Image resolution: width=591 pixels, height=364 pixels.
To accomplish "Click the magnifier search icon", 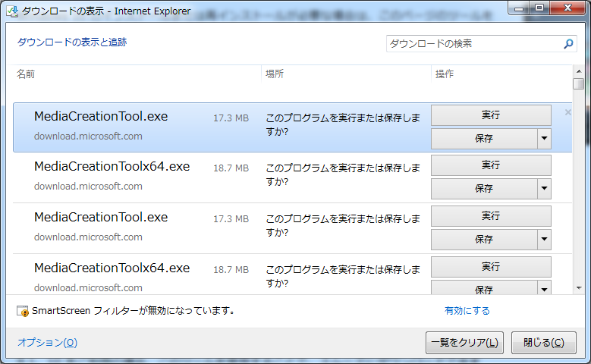I will [568, 44].
